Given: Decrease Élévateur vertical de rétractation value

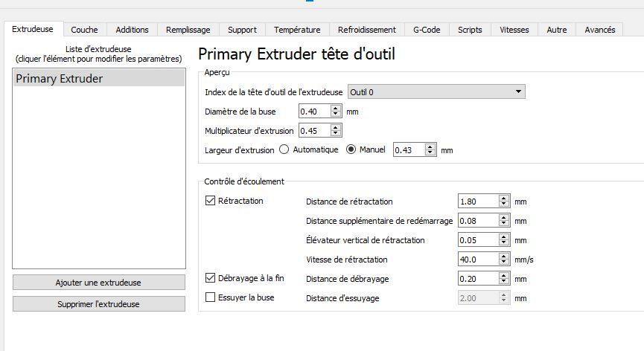Looking at the screenshot, I should 504,243.
